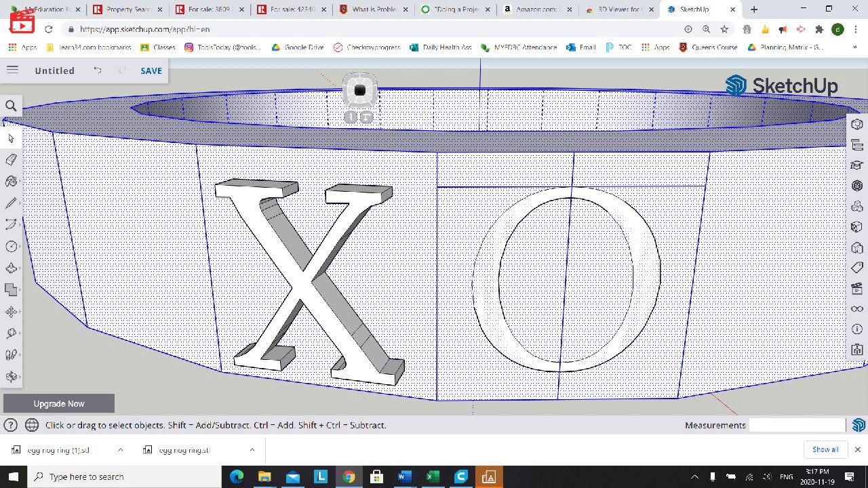Select the Circle shape tool
Image resolution: width=868 pixels, height=488 pixels.
11,247
